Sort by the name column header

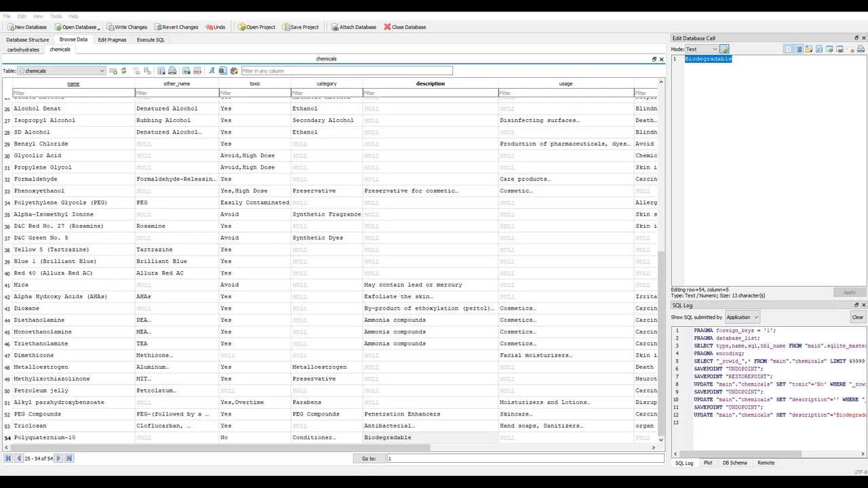point(73,83)
